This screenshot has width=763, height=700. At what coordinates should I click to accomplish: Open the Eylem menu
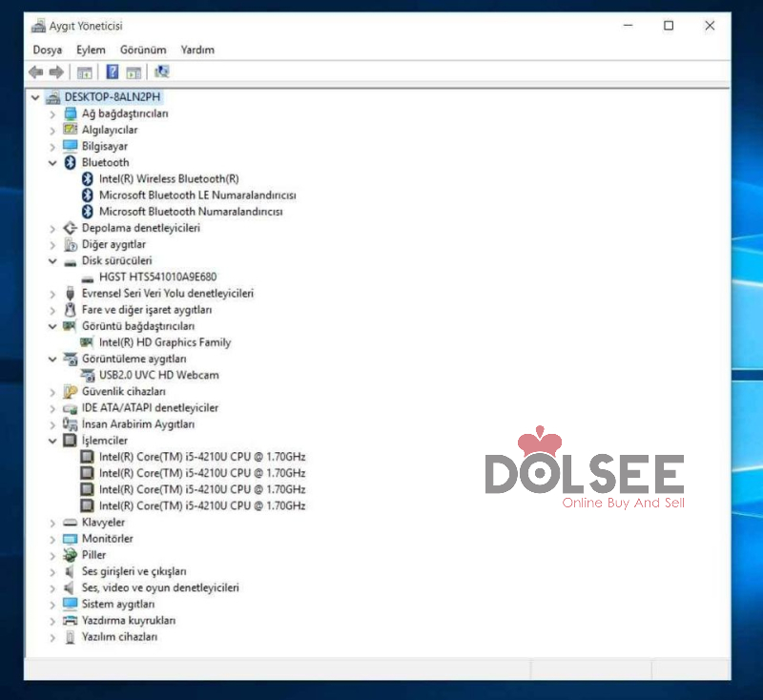tap(91, 50)
